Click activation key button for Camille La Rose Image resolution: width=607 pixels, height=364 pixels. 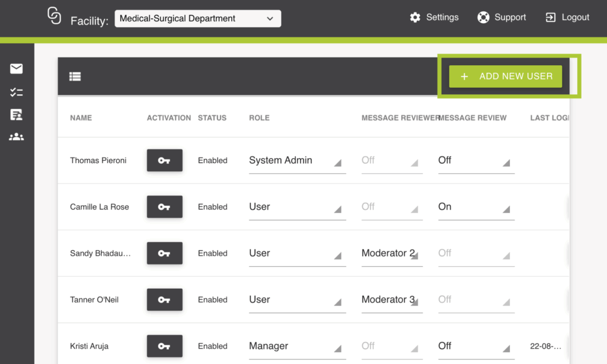pyautogui.click(x=164, y=207)
